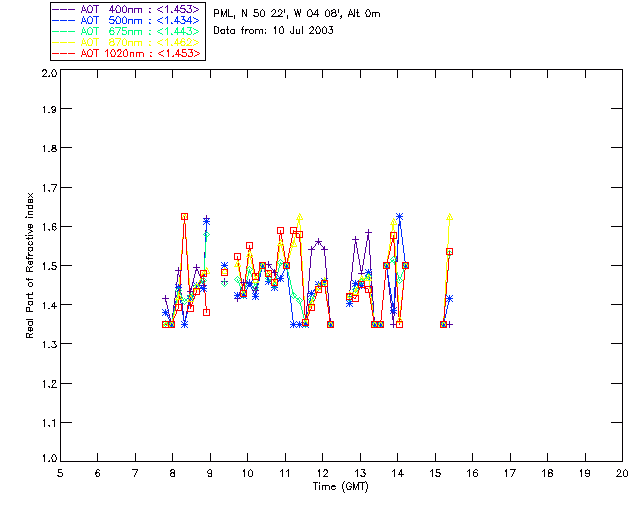Click the y-axis tick label 1.0

49,458
